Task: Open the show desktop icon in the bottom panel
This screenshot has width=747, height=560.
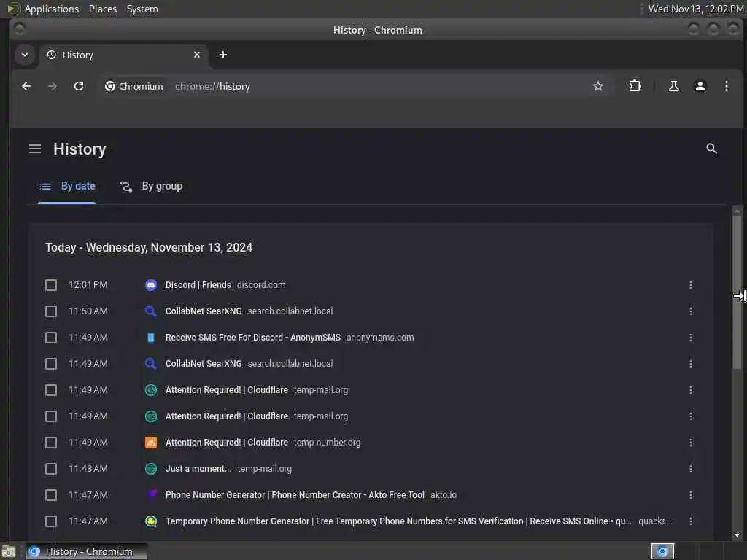Action: tap(9, 551)
